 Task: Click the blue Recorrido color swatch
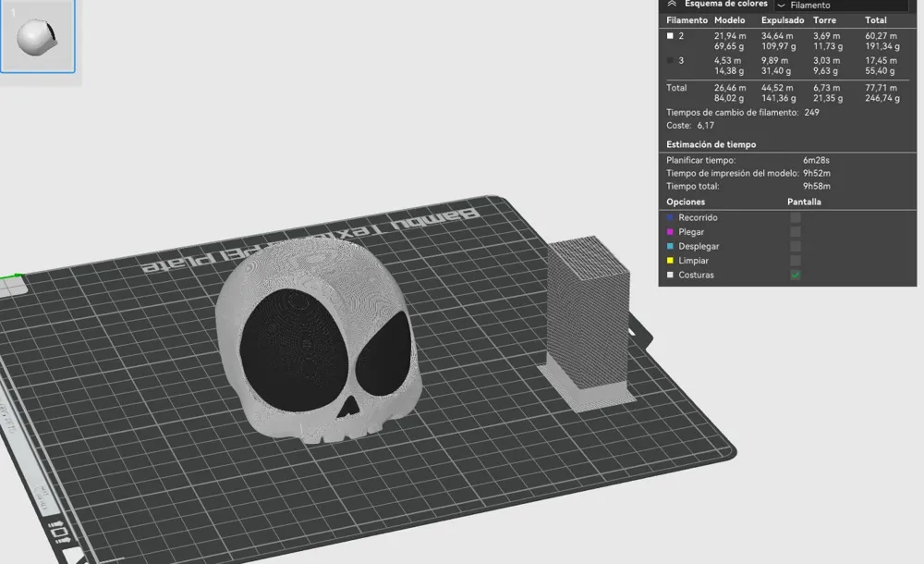pos(670,217)
